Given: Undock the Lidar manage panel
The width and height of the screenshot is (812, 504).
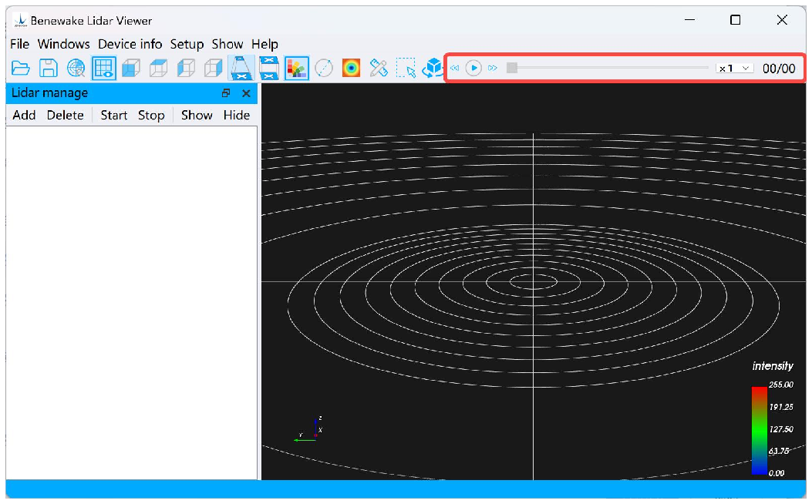Looking at the screenshot, I should tap(226, 93).
